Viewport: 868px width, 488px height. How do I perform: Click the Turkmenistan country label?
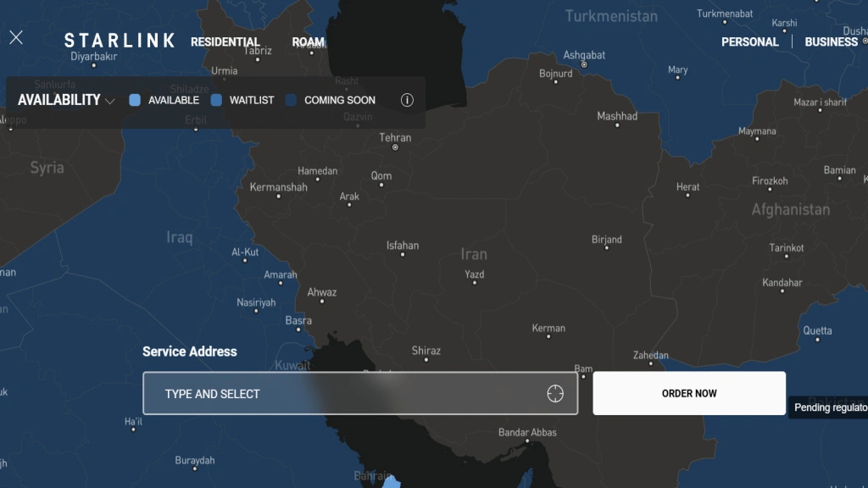click(611, 16)
